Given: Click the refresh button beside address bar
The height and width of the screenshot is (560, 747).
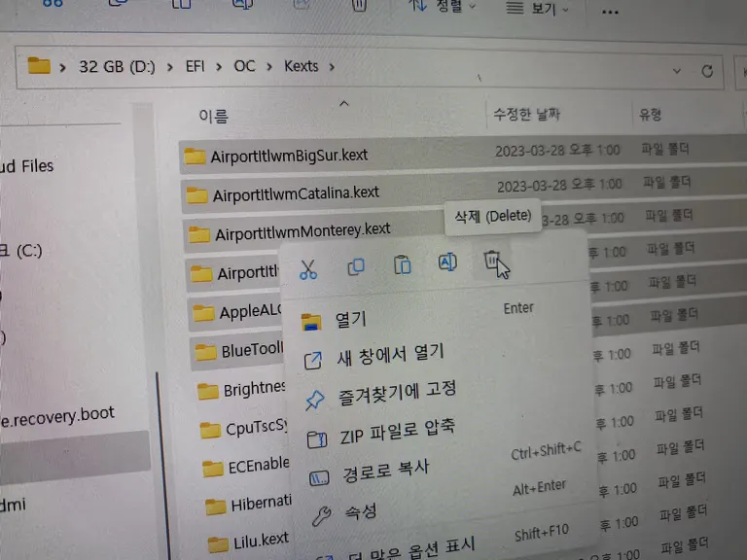Looking at the screenshot, I should coord(707,71).
